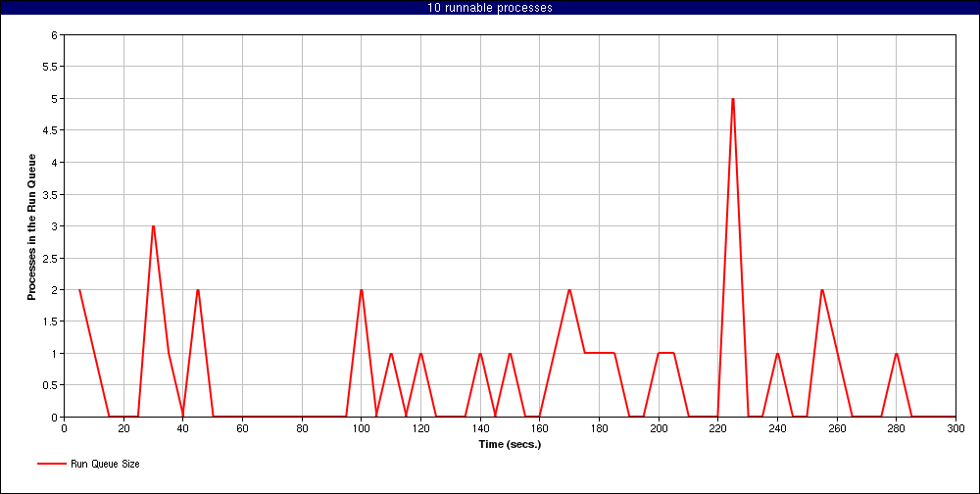Click the '10 runnable processes' title bar
This screenshot has width=980, height=494.
click(x=490, y=8)
